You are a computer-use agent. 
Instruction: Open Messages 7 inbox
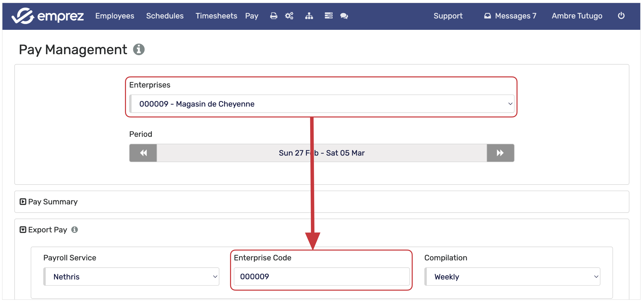coord(510,16)
